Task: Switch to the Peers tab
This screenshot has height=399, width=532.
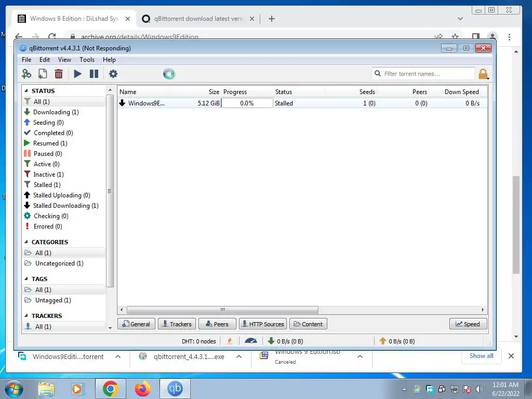Action: point(217,324)
